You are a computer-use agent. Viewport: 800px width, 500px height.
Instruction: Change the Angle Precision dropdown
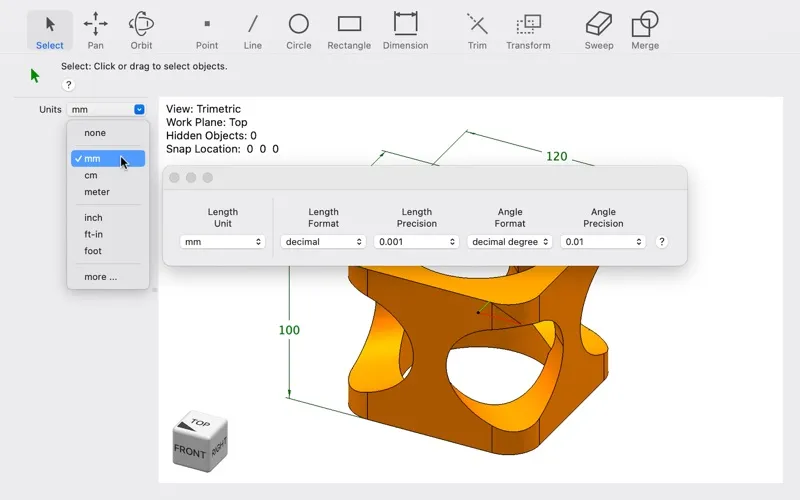tap(603, 242)
